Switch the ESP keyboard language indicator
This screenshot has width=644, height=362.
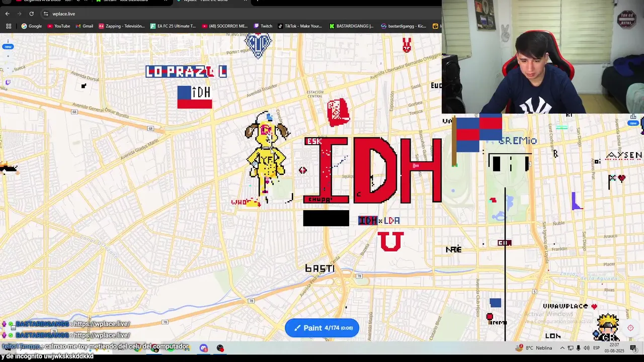[x=597, y=348]
